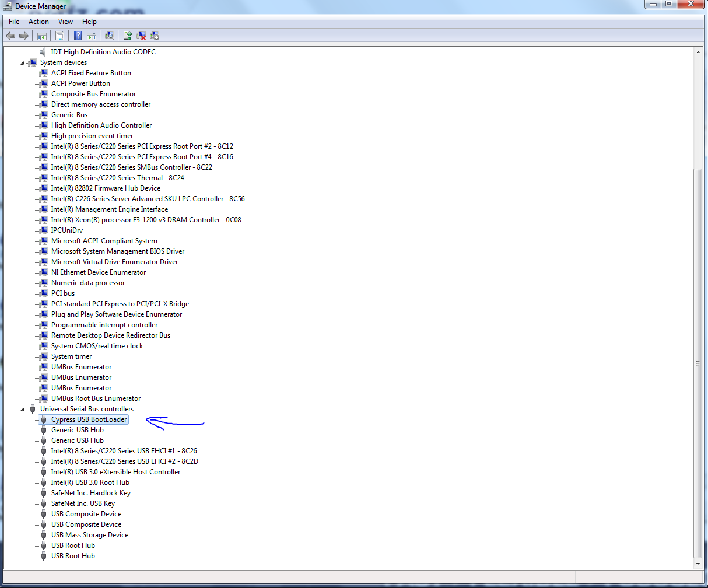
Task: Click the Show/Hide Console Tree icon
Action: (42, 36)
